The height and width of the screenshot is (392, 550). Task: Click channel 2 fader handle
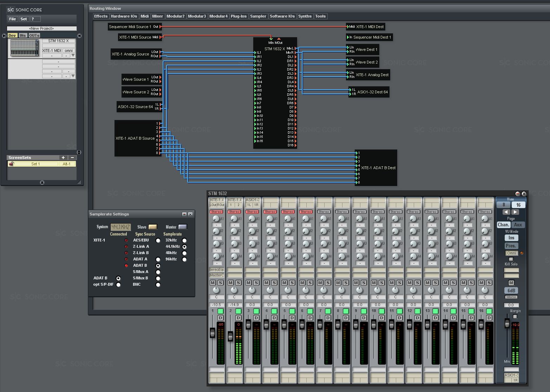coord(230,336)
